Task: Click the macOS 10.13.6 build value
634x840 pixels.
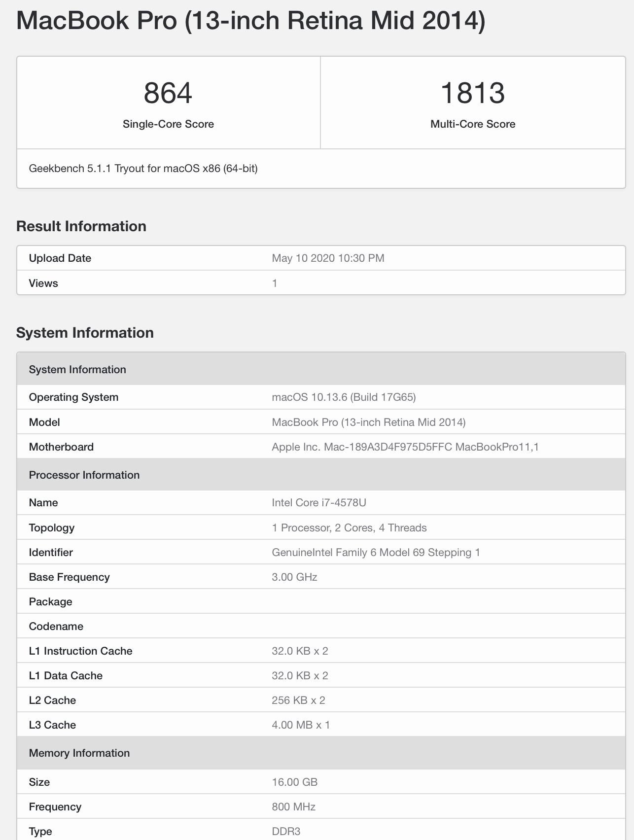Action: coord(344,397)
